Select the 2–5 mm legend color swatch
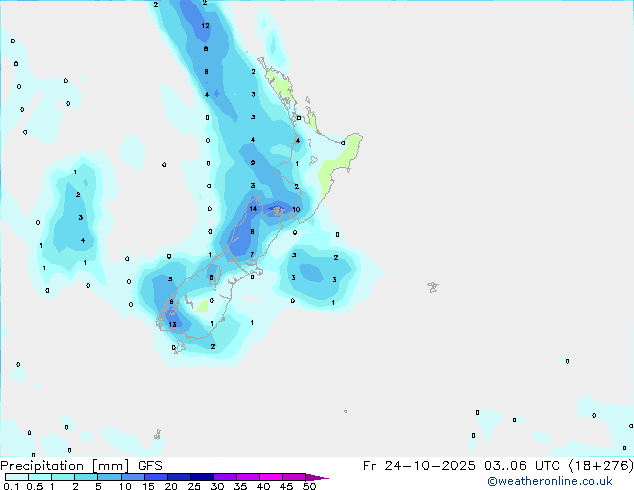Screen dimensions: 634x490 tap(86, 477)
